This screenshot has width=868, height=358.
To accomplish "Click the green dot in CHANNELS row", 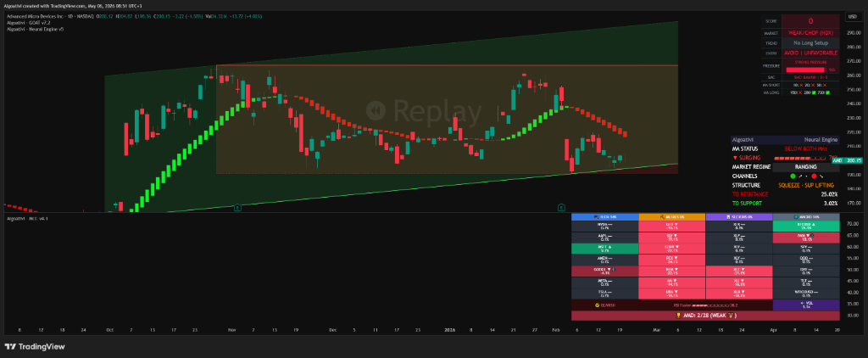I will (x=793, y=176).
